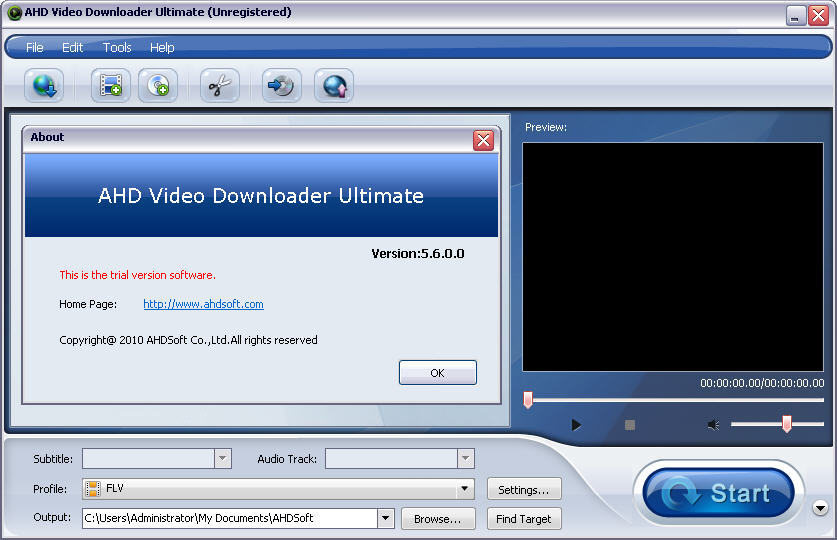
Task: Click the Output path text field
Action: (230, 518)
